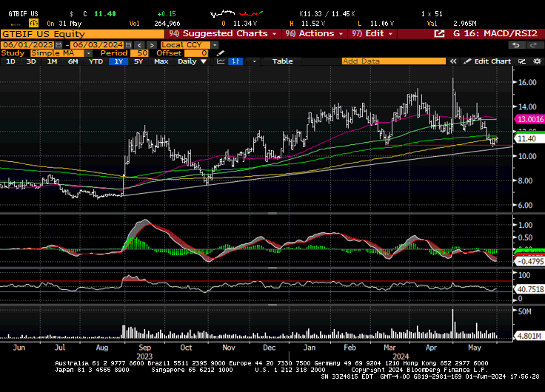
Task: Click the Val 2.965M value
Action: pos(465,24)
